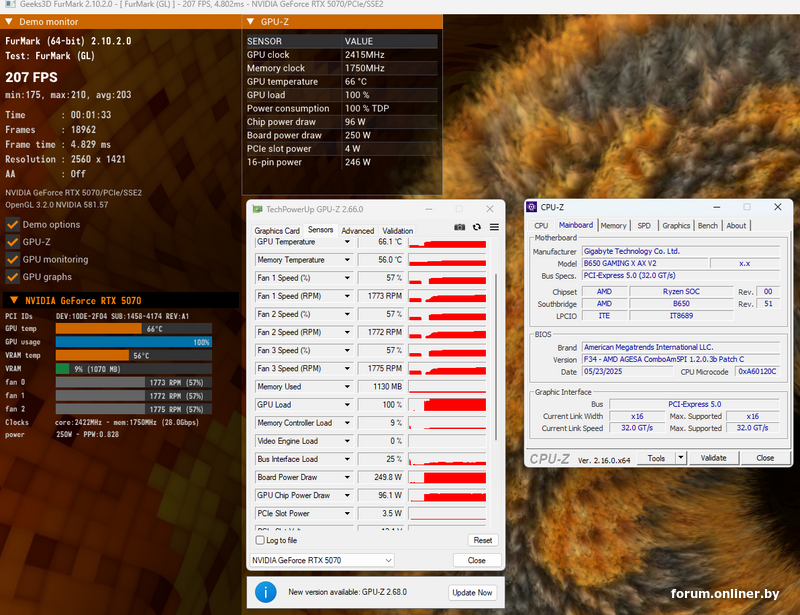Click the Memory Temperature graph in GPU-Z
The image size is (800, 615).
[x=447, y=260]
